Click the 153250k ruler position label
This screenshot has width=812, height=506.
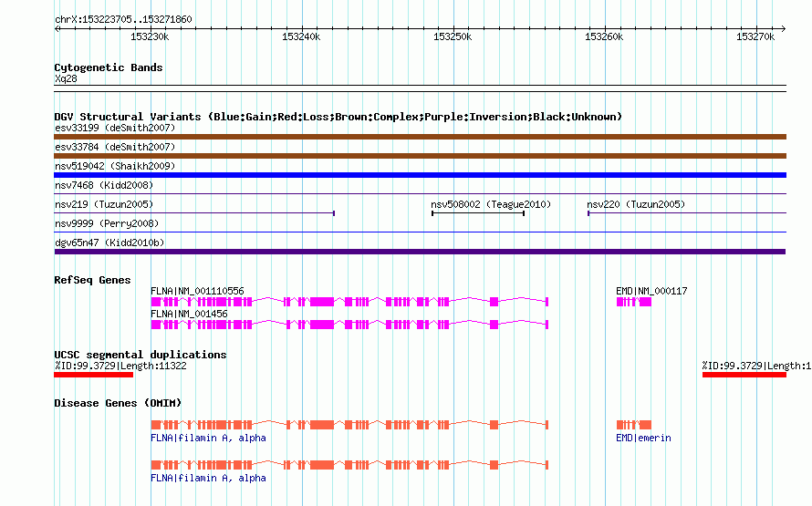[453, 36]
